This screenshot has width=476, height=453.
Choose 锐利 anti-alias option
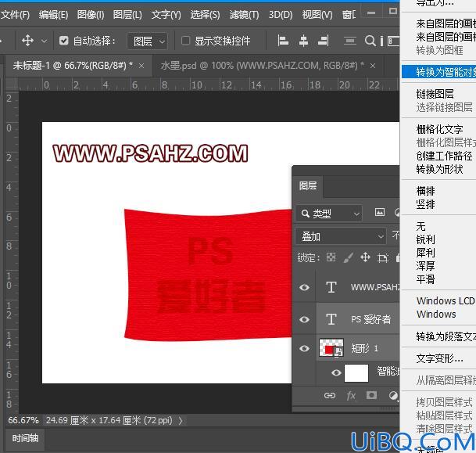426,239
